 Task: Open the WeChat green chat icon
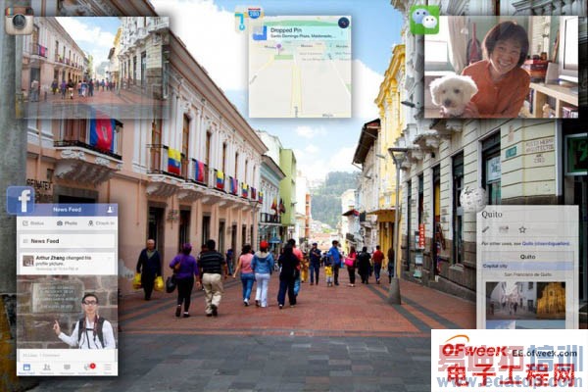424,20
